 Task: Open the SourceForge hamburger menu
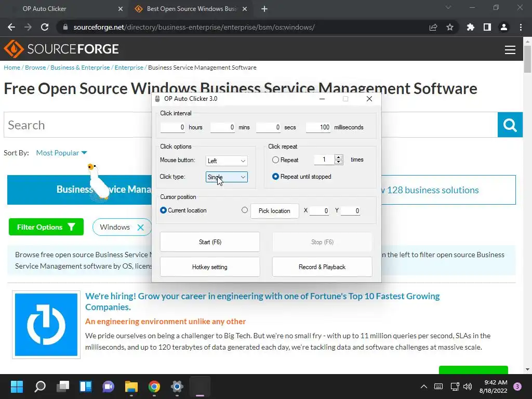pyautogui.click(x=510, y=49)
